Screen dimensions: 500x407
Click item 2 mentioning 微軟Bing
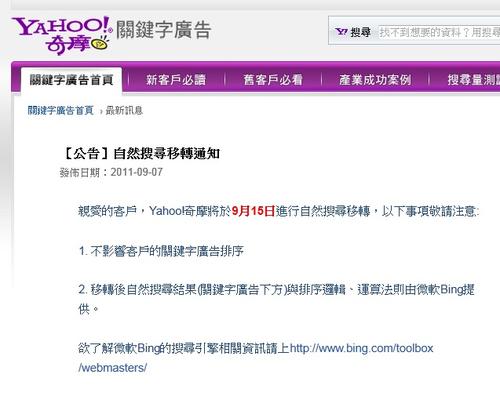pos(276,299)
